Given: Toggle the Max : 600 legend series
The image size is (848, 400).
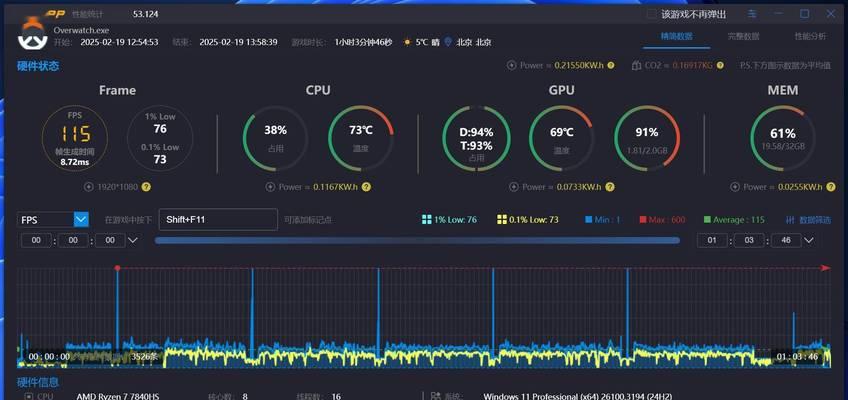Looking at the screenshot, I should click(x=662, y=219).
